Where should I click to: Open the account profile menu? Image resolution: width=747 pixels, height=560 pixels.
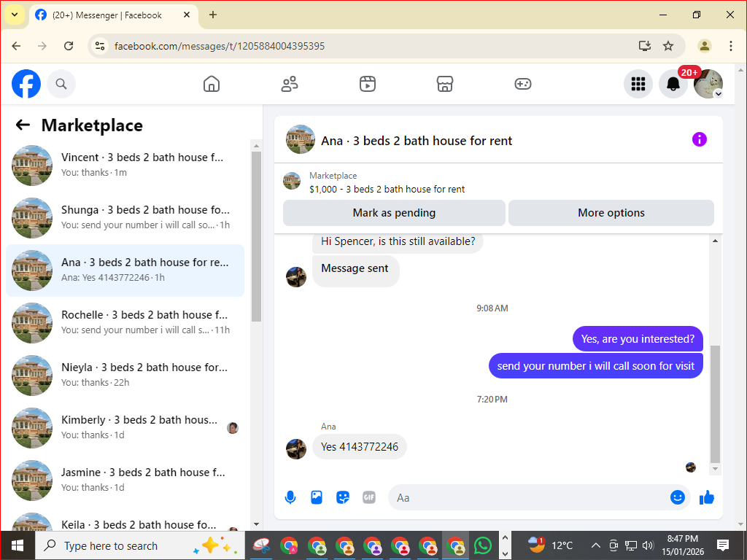[708, 84]
